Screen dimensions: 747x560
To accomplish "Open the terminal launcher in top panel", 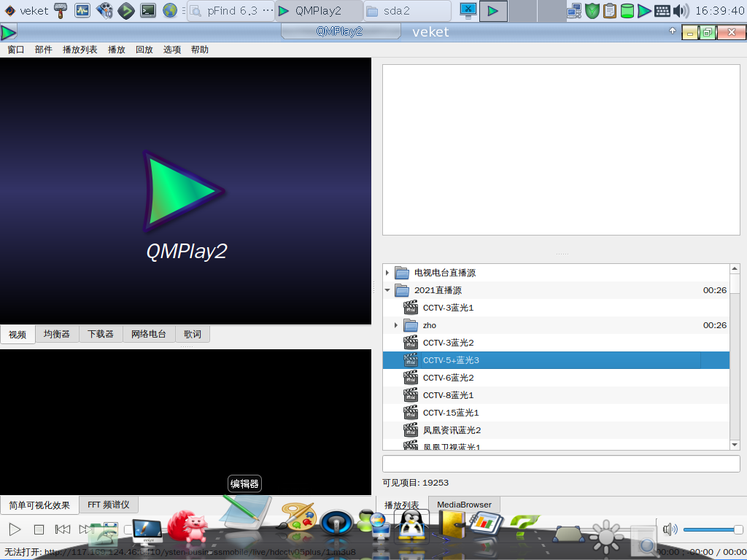I will (x=148, y=10).
